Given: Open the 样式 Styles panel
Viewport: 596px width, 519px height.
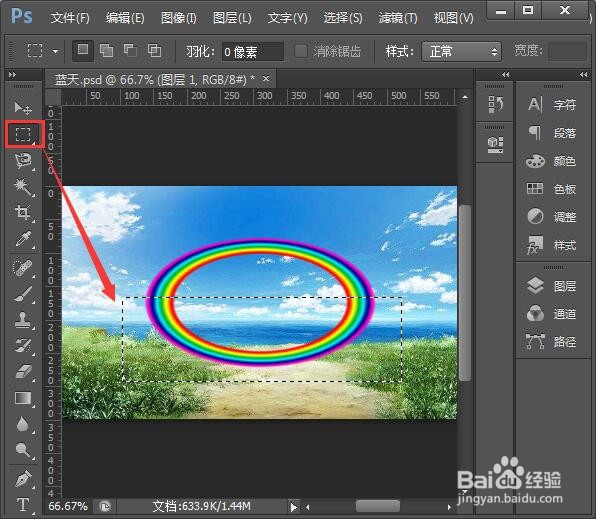Looking at the screenshot, I should 552,245.
